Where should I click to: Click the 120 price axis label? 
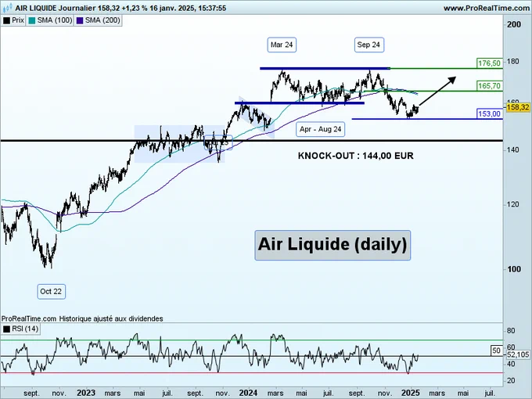coord(512,204)
